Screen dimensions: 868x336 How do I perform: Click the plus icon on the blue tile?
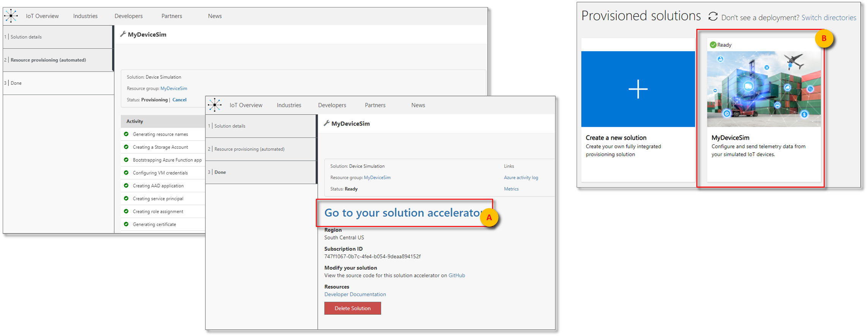638,89
